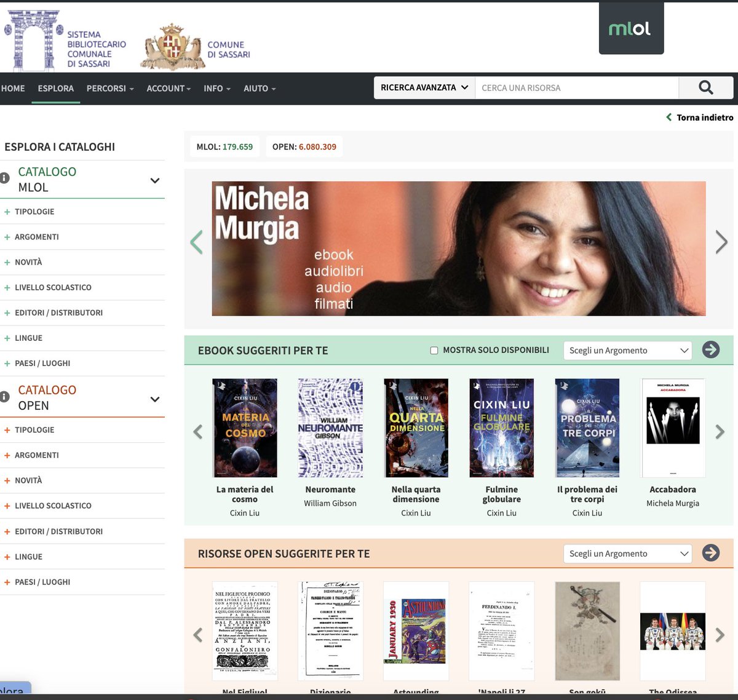Viewport: 738px width, 700px height.
Task: Click William Gibson author name
Action: pos(330,503)
